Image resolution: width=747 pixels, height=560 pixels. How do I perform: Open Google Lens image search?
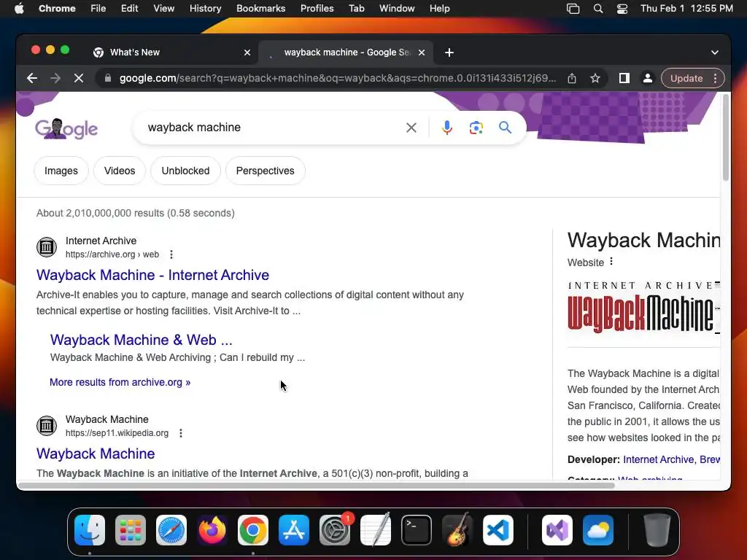476,127
